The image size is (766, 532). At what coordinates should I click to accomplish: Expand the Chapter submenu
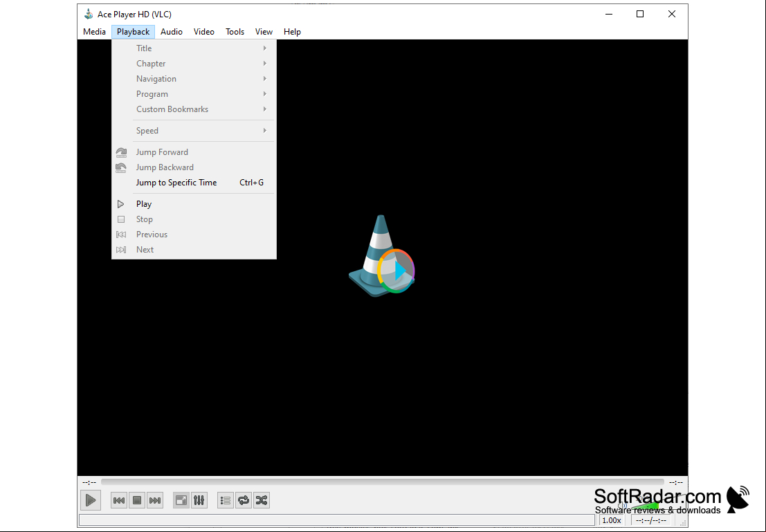click(x=194, y=64)
